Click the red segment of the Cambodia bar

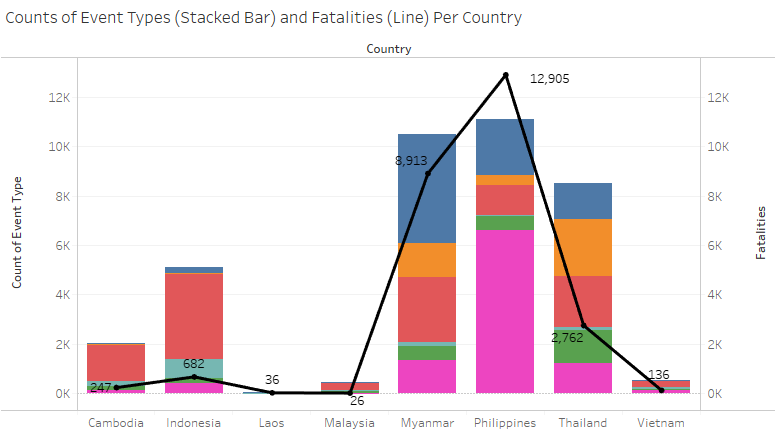[116, 362]
